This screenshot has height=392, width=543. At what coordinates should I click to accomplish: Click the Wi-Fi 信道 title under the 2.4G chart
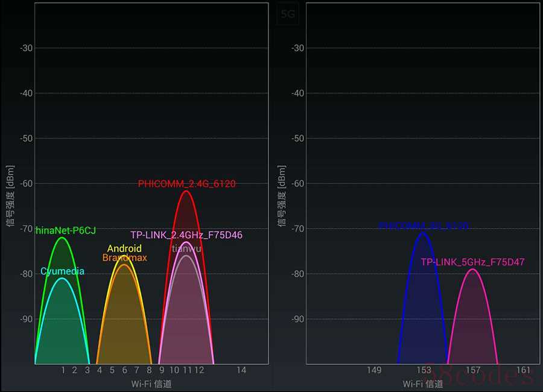click(x=151, y=384)
